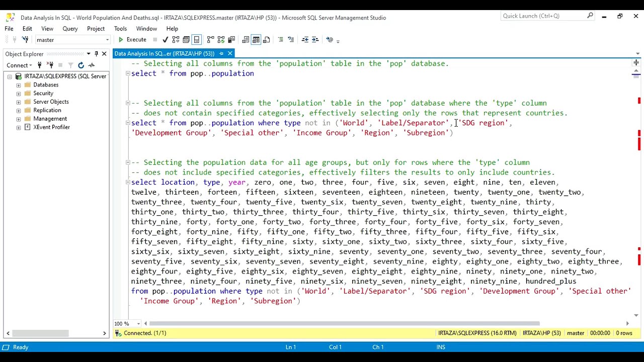644x362 pixels.
Task: Open the master database dropdown
Action: pos(107,40)
